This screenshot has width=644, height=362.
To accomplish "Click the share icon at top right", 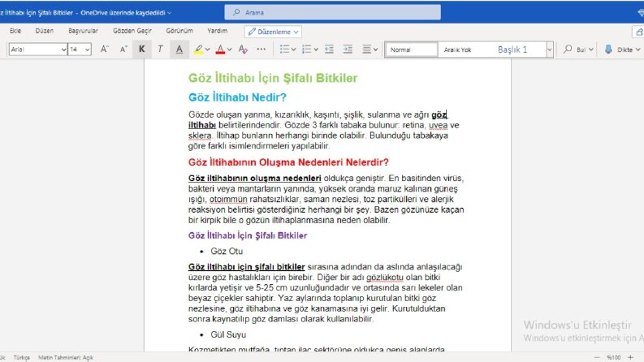I will (638, 32).
